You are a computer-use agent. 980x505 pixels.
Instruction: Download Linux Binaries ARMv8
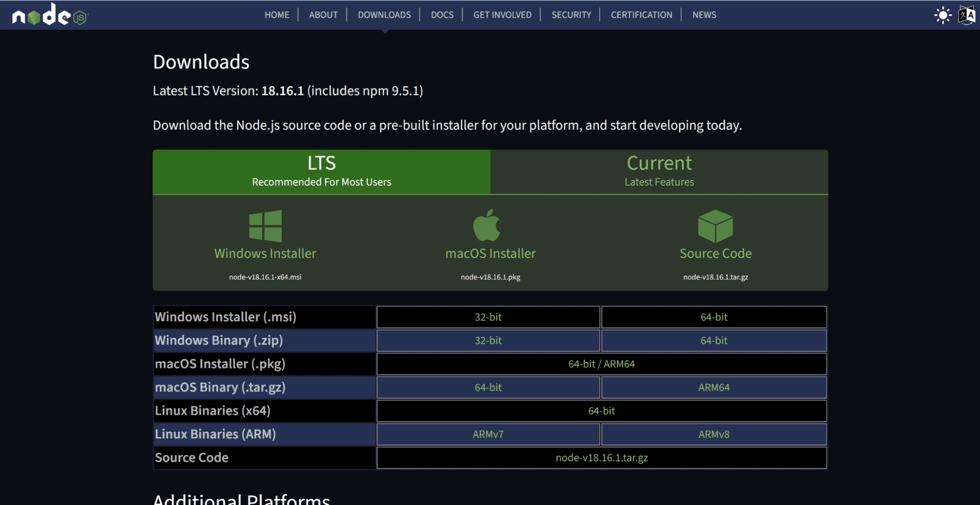(714, 434)
